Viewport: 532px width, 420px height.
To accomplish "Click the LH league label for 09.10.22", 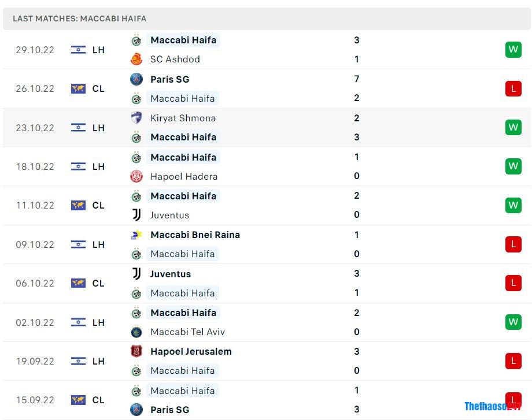I will click(98, 244).
